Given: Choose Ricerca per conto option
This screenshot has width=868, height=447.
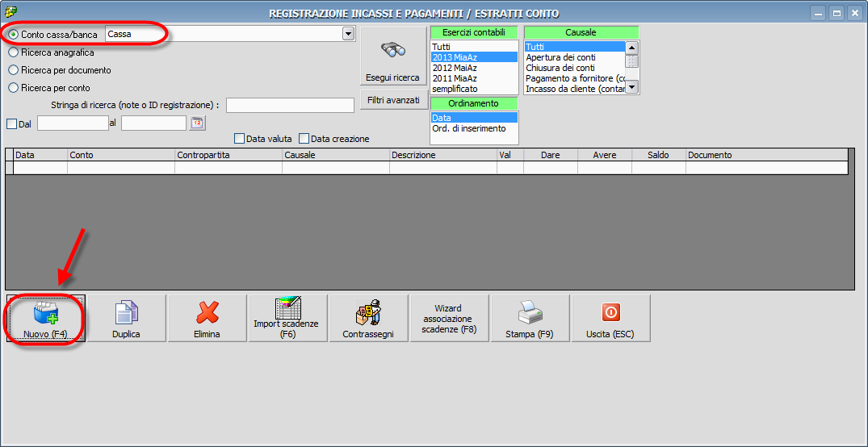Looking at the screenshot, I should (50, 87).
